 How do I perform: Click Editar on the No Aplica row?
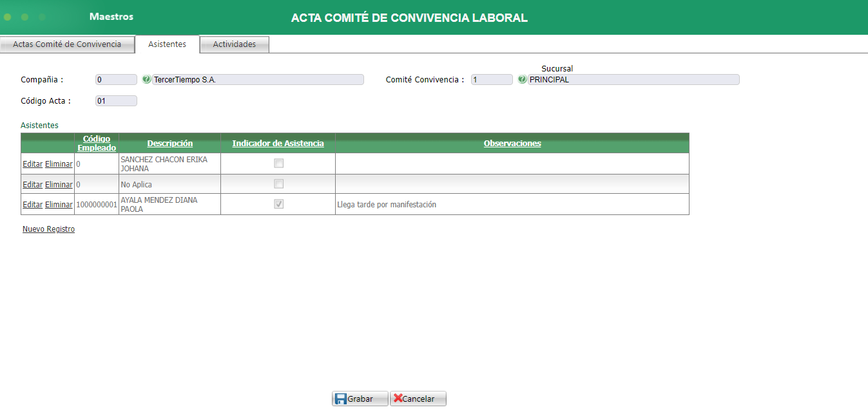pos(32,183)
